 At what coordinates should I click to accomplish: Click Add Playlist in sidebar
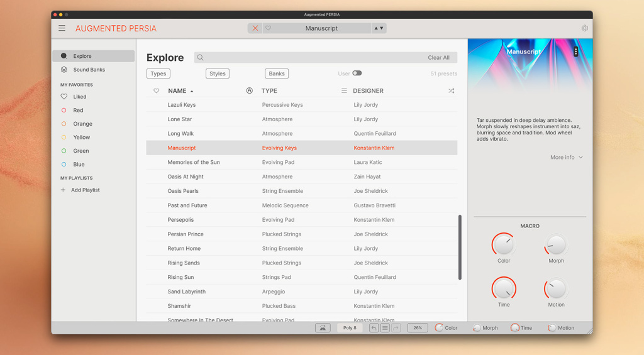pos(85,190)
